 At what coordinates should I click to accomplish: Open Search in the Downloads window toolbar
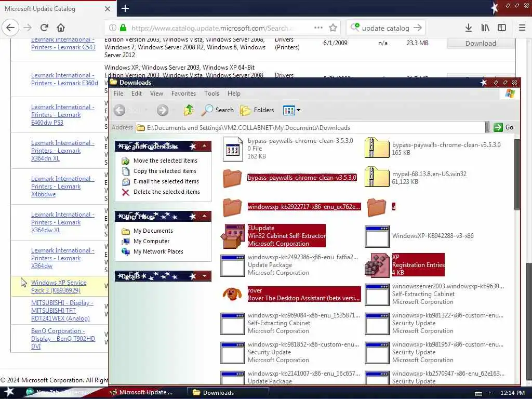218,110
